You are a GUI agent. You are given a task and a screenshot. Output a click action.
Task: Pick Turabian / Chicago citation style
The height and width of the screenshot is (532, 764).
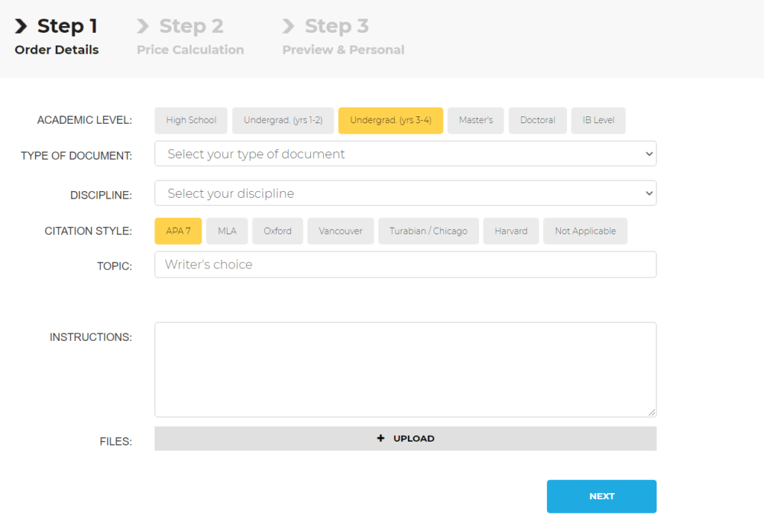428,231
